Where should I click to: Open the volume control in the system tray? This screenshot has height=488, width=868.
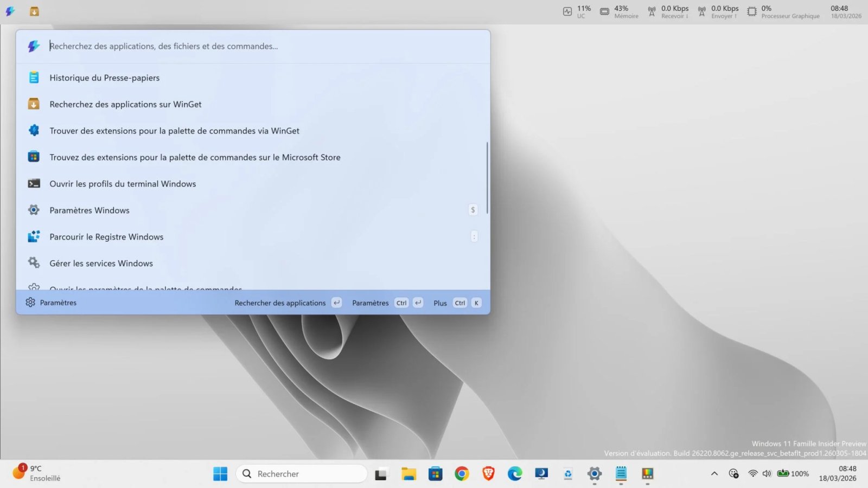coord(767,473)
